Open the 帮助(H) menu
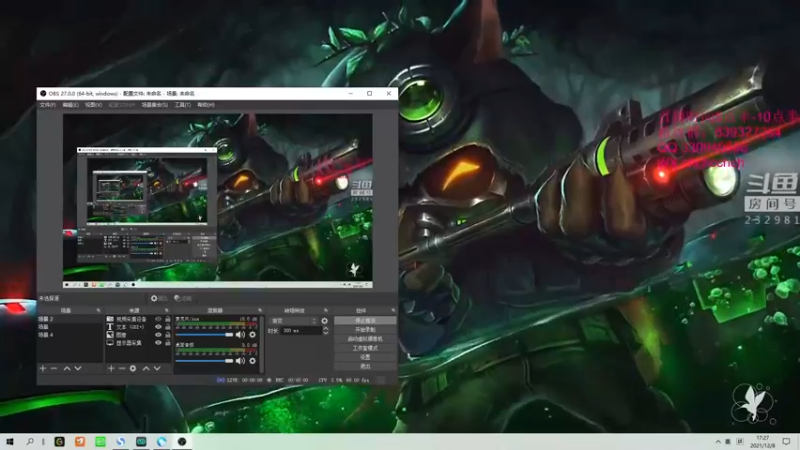Viewport: 800px width, 450px height. (x=206, y=105)
